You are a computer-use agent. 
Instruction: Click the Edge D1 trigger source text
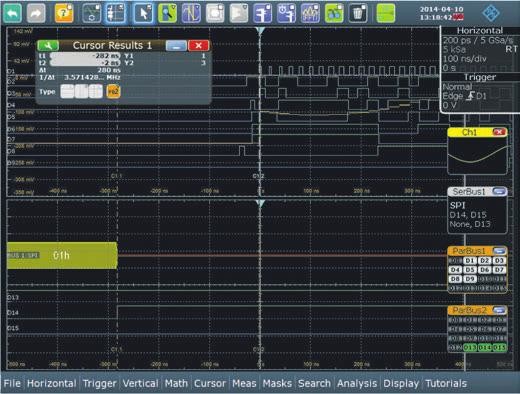pyautogui.click(x=464, y=96)
